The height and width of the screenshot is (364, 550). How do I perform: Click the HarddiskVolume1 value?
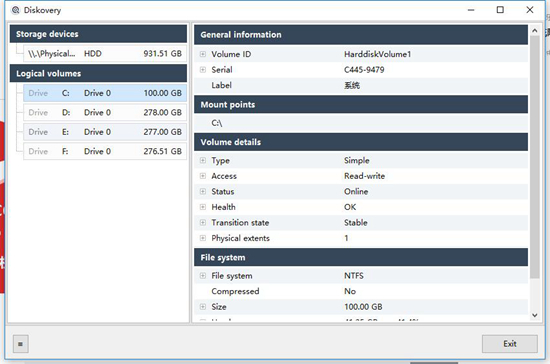point(377,54)
